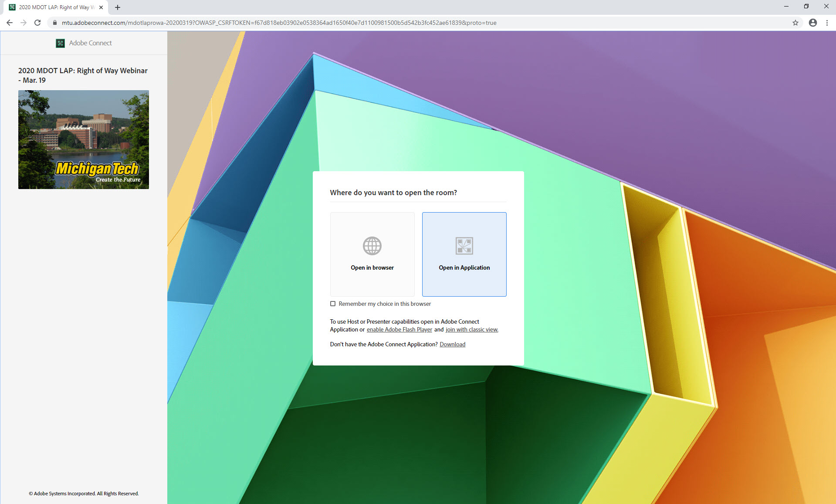Click the tab favicon for MDOT LAP page
836x504 pixels.
click(12, 7)
